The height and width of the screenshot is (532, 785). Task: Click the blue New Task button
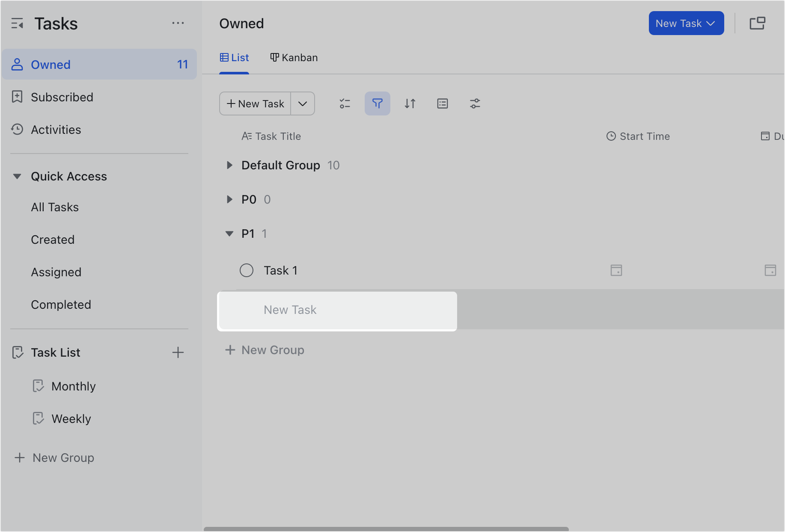686,23
